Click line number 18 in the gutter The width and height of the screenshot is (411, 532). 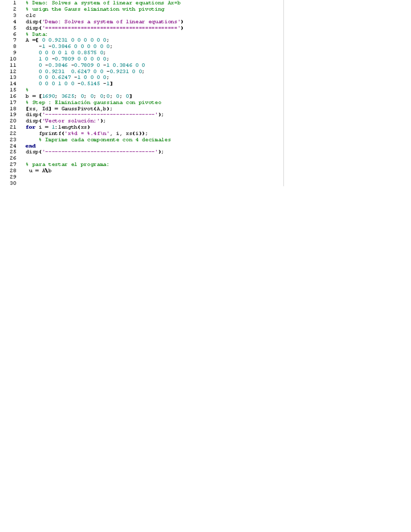coord(13,109)
